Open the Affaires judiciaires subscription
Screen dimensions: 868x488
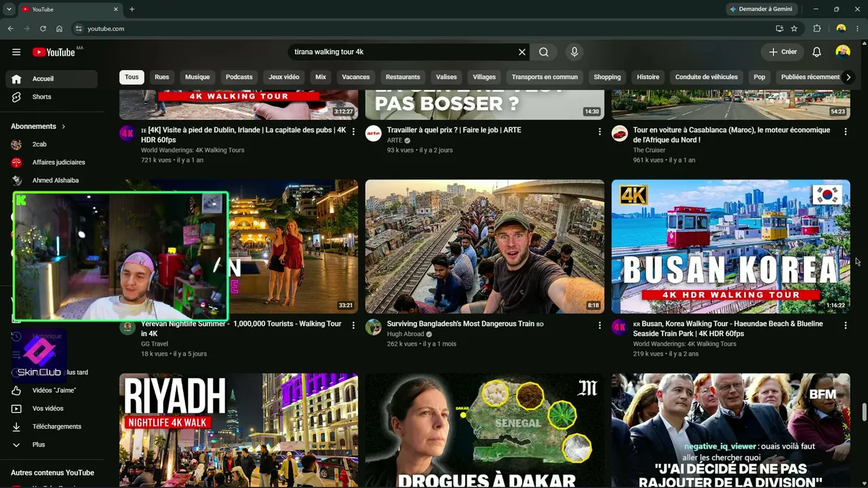pyautogui.click(x=52, y=163)
